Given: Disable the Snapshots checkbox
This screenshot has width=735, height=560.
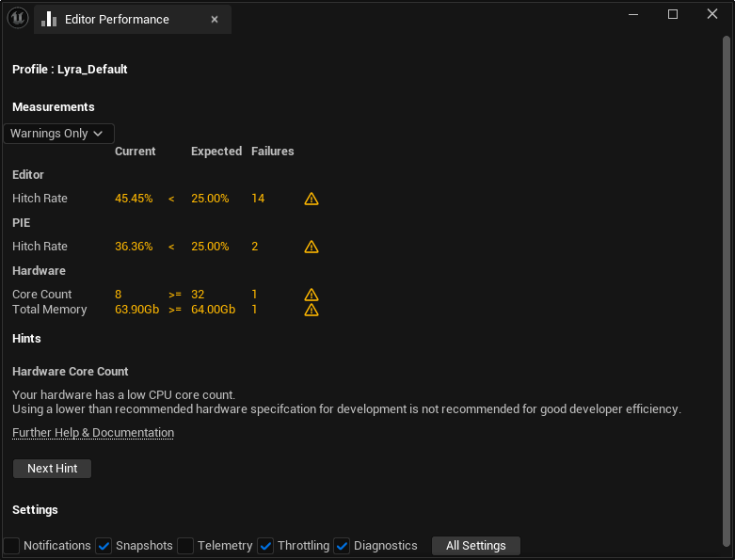Looking at the screenshot, I should pos(104,546).
